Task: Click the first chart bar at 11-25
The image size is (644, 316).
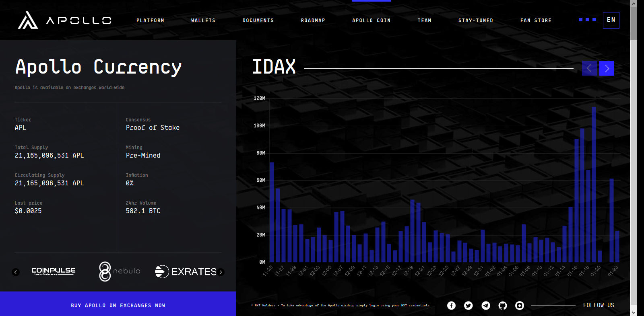Action: 272,212
